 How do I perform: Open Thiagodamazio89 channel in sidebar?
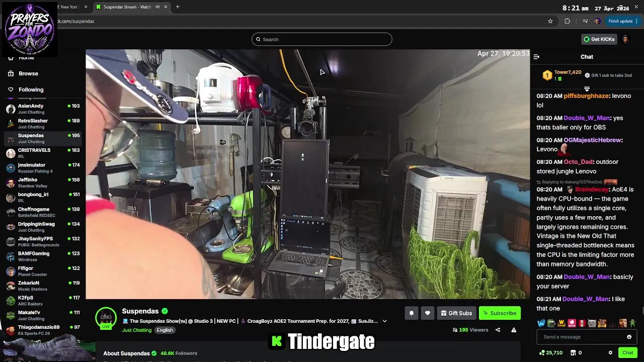(x=43, y=330)
